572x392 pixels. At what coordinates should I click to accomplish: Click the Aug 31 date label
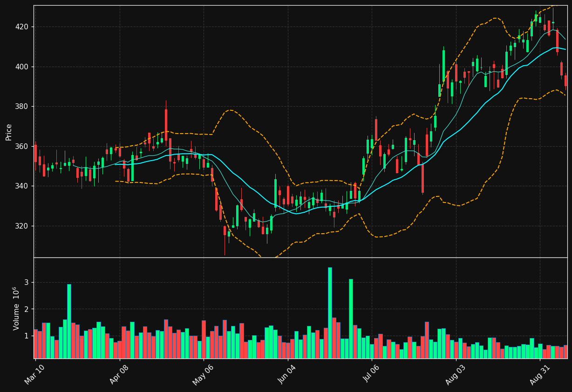tap(540, 374)
